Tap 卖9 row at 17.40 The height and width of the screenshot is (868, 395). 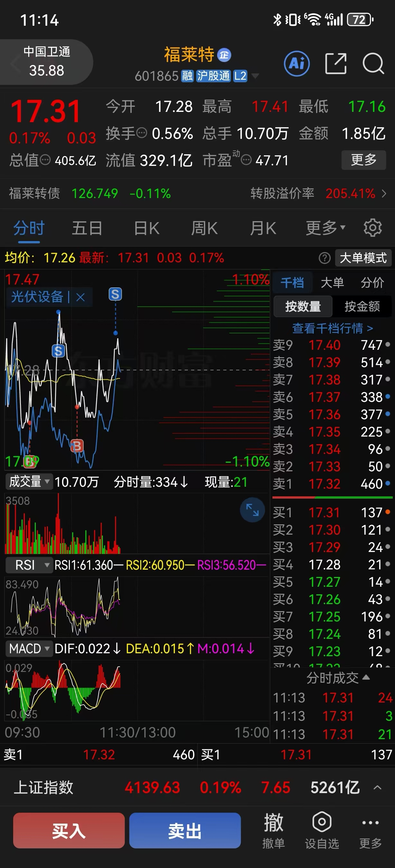[332, 345]
